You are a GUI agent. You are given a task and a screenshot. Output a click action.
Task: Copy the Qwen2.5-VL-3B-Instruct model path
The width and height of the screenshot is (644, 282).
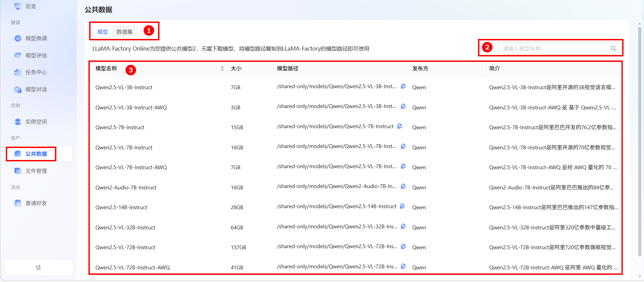click(403, 86)
